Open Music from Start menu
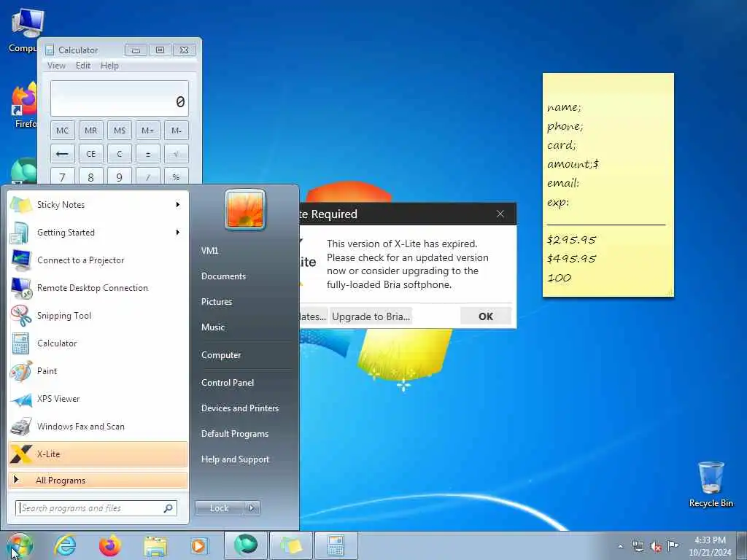This screenshot has width=747, height=560. [213, 327]
